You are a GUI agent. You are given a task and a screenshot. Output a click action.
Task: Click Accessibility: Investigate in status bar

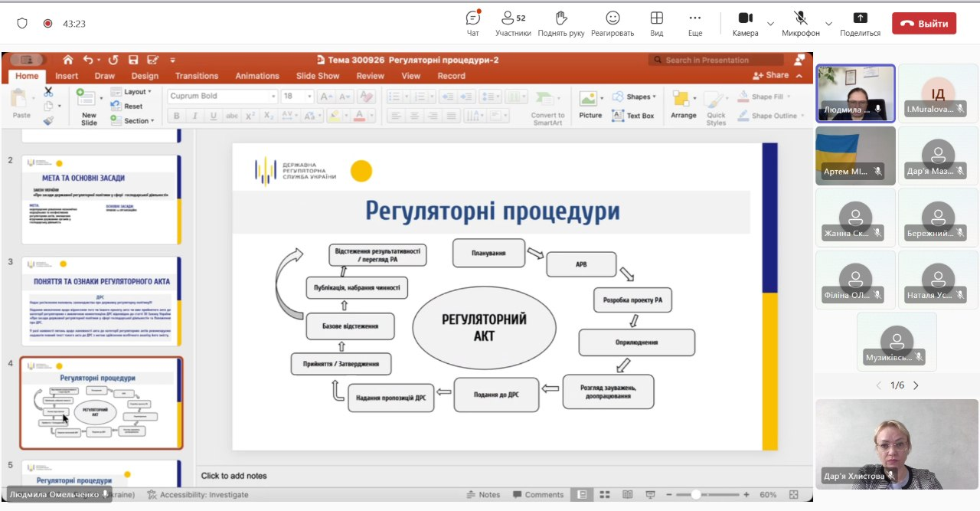(198, 495)
